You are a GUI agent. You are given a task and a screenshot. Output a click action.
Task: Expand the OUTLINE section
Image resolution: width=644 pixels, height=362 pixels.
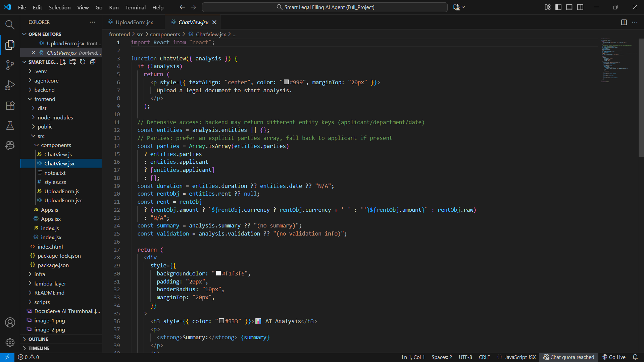(38, 339)
